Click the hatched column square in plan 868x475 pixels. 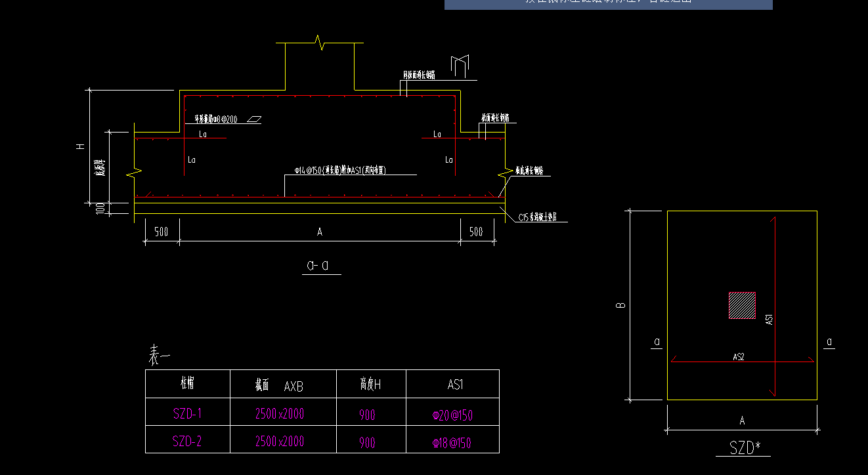[x=742, y=305]
